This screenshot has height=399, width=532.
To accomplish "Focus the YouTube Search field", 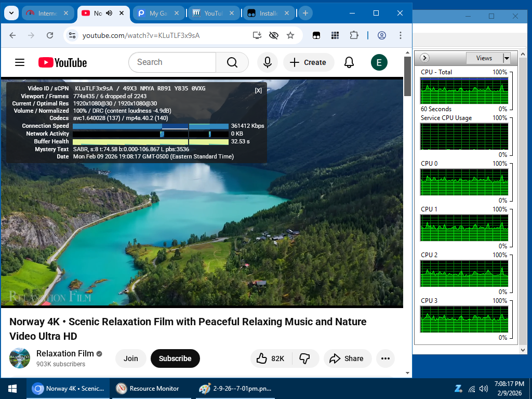I will [172, 62].
